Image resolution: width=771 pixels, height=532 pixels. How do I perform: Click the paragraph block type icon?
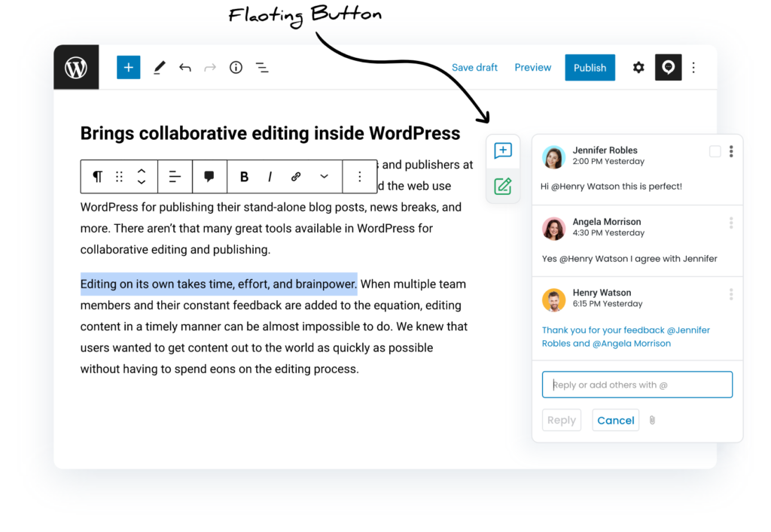97,176
